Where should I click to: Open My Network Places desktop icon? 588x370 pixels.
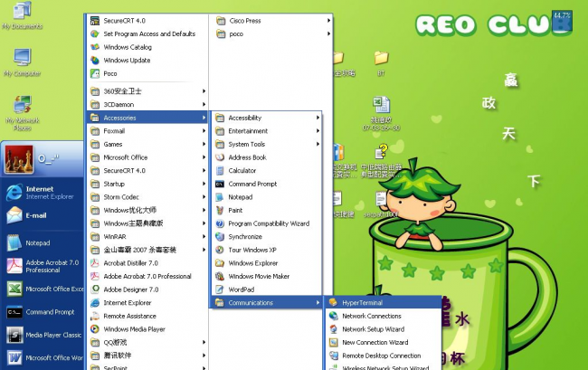22,113
